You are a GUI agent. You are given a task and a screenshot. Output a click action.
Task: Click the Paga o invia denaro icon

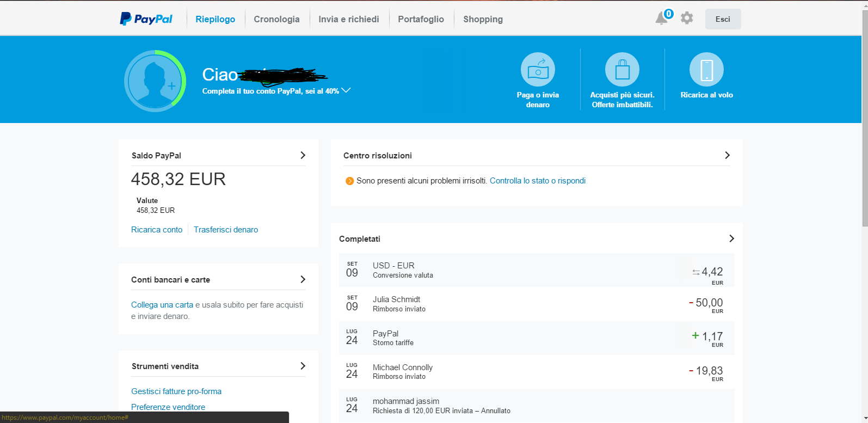[x=538, y=70]
